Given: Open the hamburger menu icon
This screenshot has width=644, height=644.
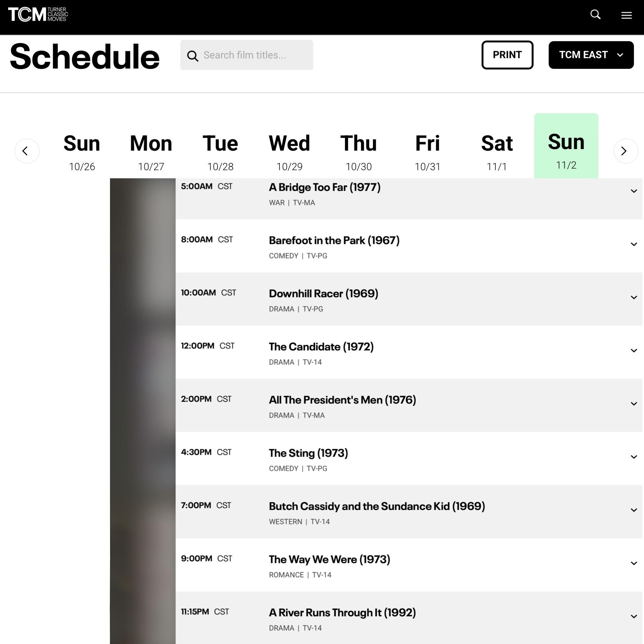Looking at the screenshot, I should (626, 15).
